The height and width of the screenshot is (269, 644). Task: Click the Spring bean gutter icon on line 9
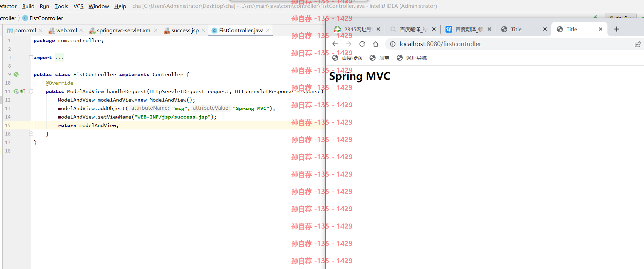(x=16, y=74)
